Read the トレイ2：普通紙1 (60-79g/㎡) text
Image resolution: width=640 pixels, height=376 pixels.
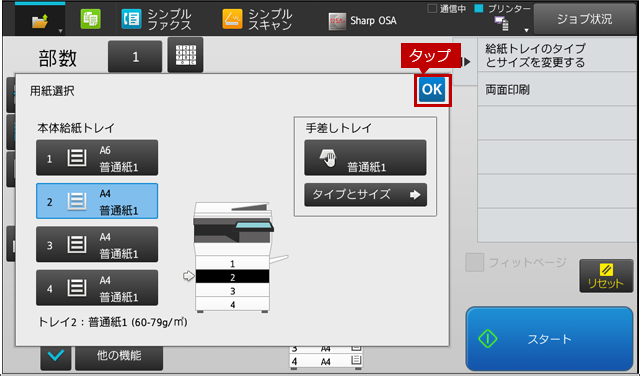point(113,322)
